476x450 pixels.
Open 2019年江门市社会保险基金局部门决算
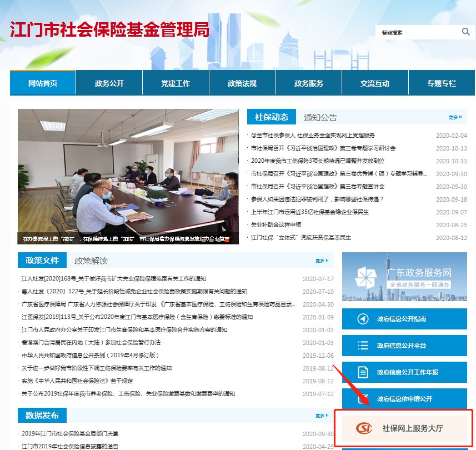70,433
